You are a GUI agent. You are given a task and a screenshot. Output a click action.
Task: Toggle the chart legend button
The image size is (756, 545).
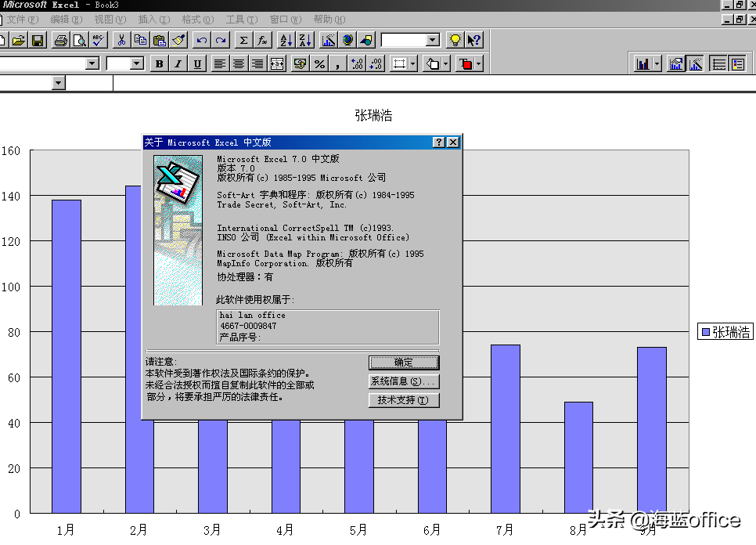click(x=738, y=63)
